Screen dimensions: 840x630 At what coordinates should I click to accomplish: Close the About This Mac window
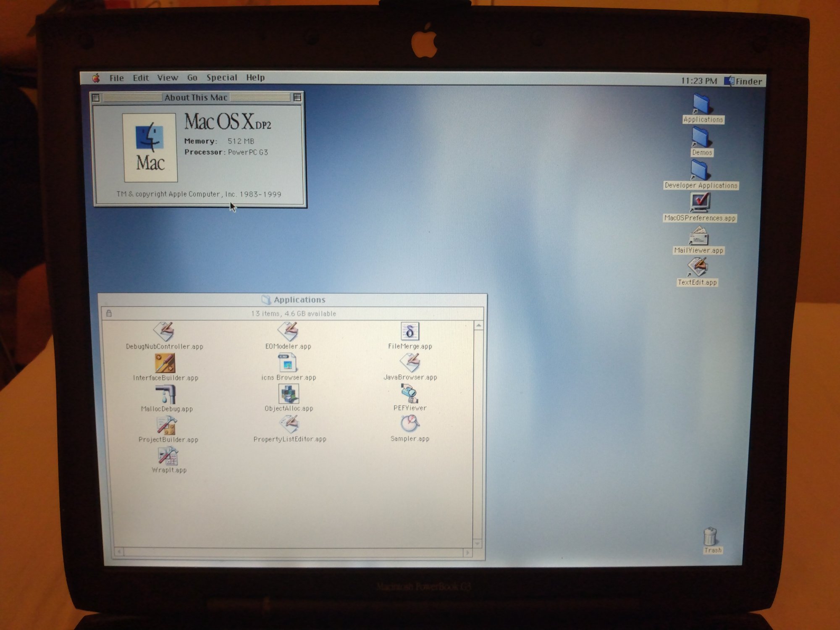[x=96, y=97]
